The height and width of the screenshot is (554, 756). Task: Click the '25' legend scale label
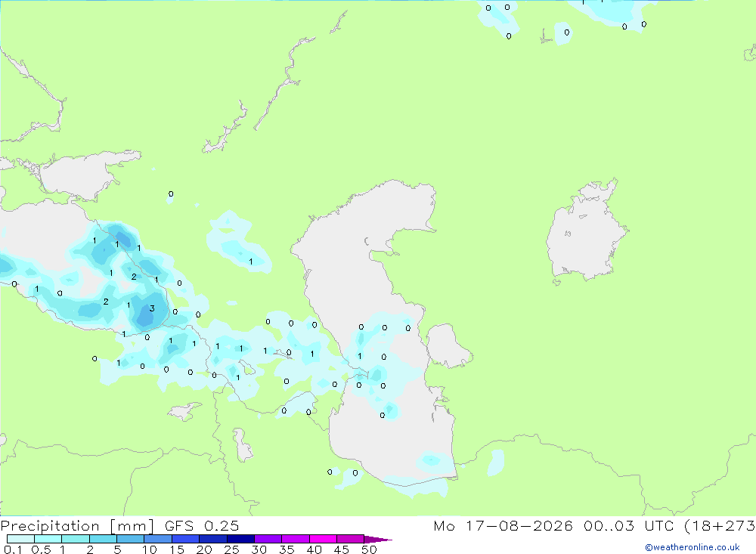(231, 549)
